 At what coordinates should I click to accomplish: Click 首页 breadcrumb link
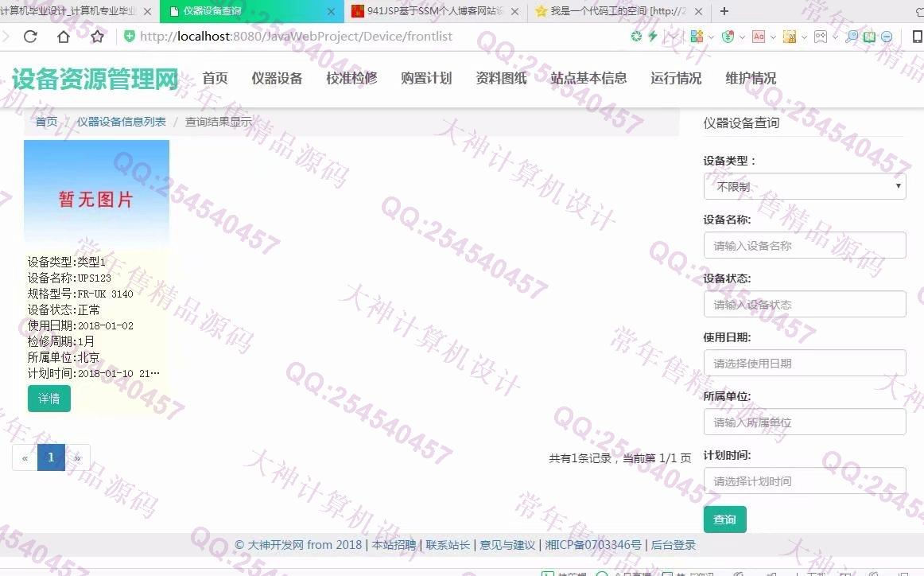tap(47, 122)
